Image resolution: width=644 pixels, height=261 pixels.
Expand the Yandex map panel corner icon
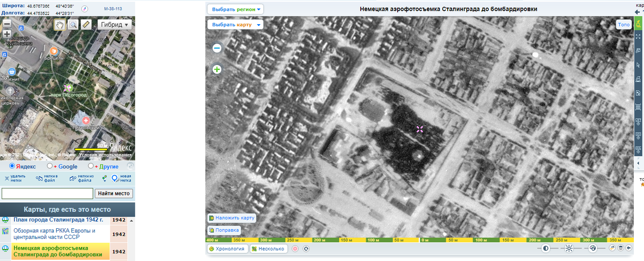point(130,166)
